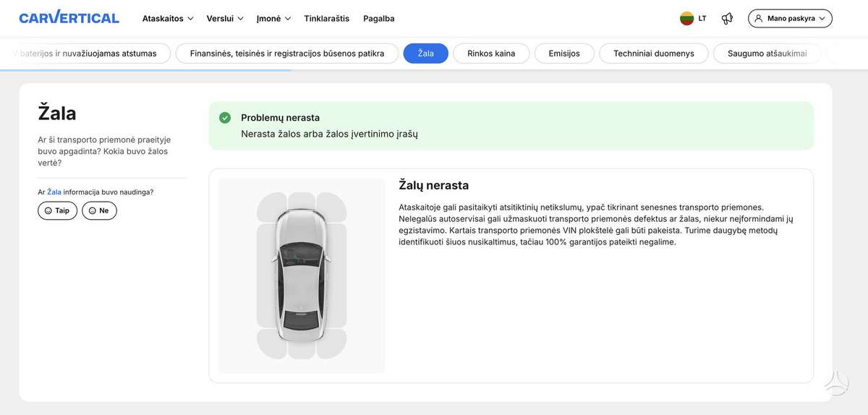This screenshot has height=415, width=868.
Task: Follow the blue Žala link in feedback question
Action: click(x=54, y=192)
